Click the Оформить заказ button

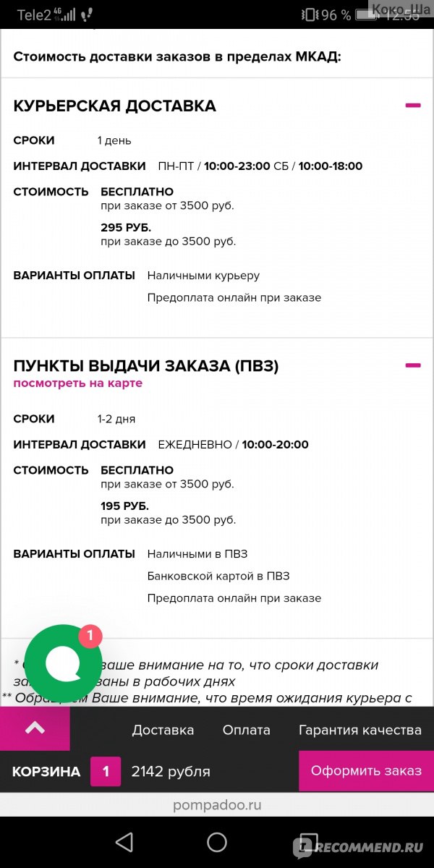pos(366,771)
